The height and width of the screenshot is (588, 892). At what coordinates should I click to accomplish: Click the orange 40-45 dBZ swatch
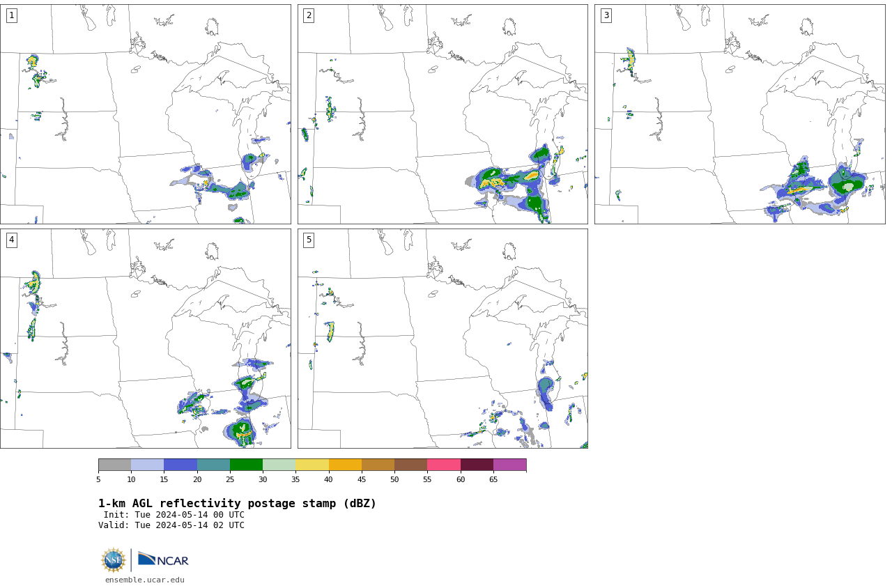[345, 465]
